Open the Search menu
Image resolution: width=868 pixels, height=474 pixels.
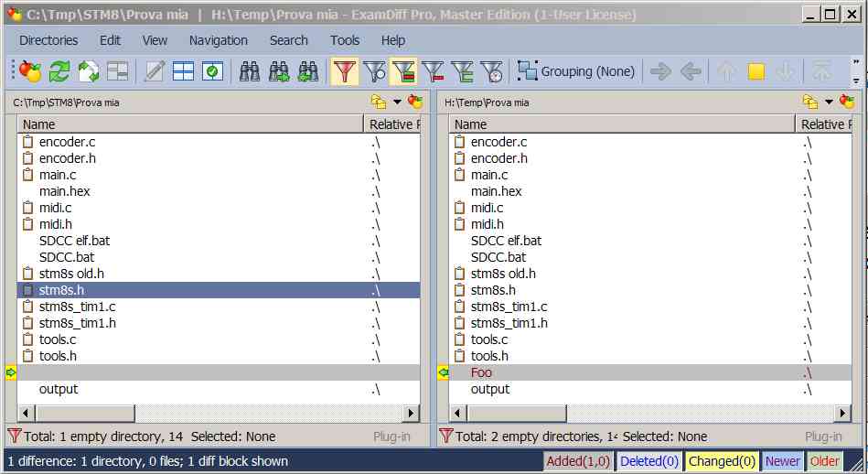[x=288, y=40]
